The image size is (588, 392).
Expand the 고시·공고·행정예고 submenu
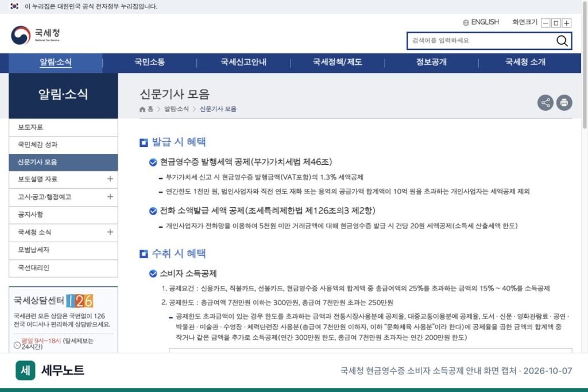click(110, 196)
